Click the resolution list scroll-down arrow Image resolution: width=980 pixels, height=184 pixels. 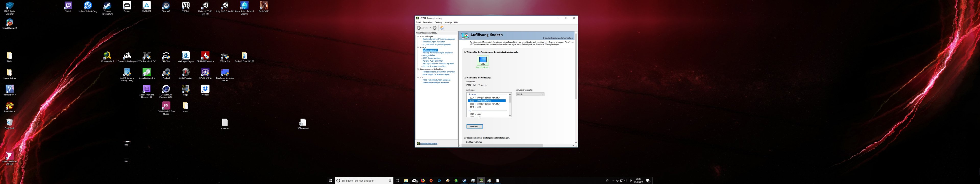510,116
